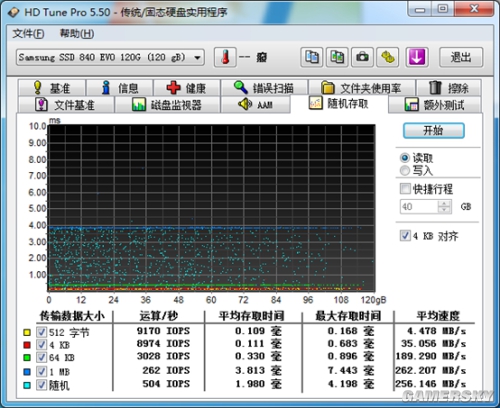Click the camera save screenshot icon

[362, 57]
